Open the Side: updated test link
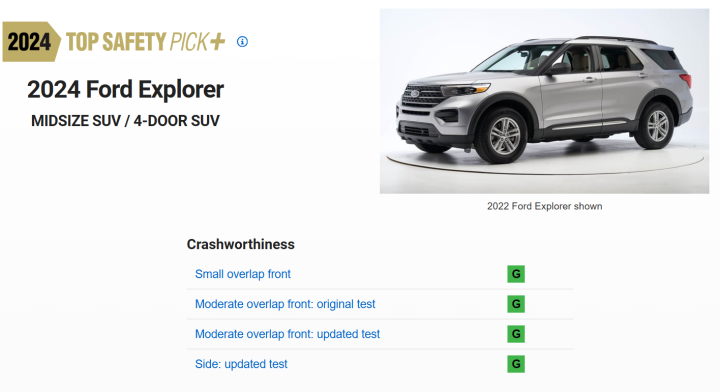 click(241, 364)
